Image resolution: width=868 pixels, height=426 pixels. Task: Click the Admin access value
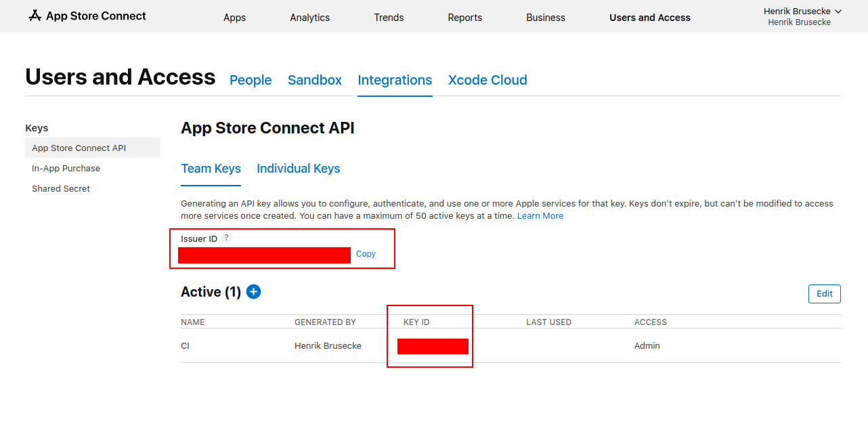647,345
